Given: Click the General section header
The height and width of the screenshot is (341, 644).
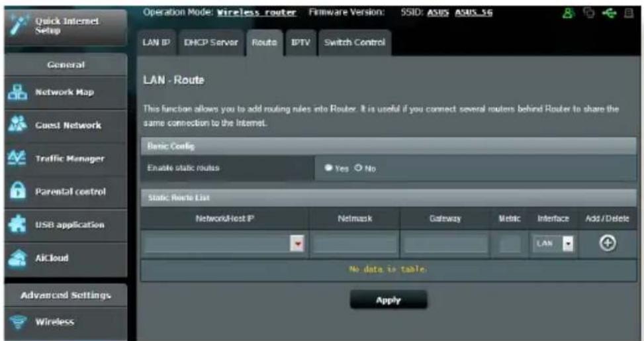Looking at the screenshot, I should [x=66, y=65].
